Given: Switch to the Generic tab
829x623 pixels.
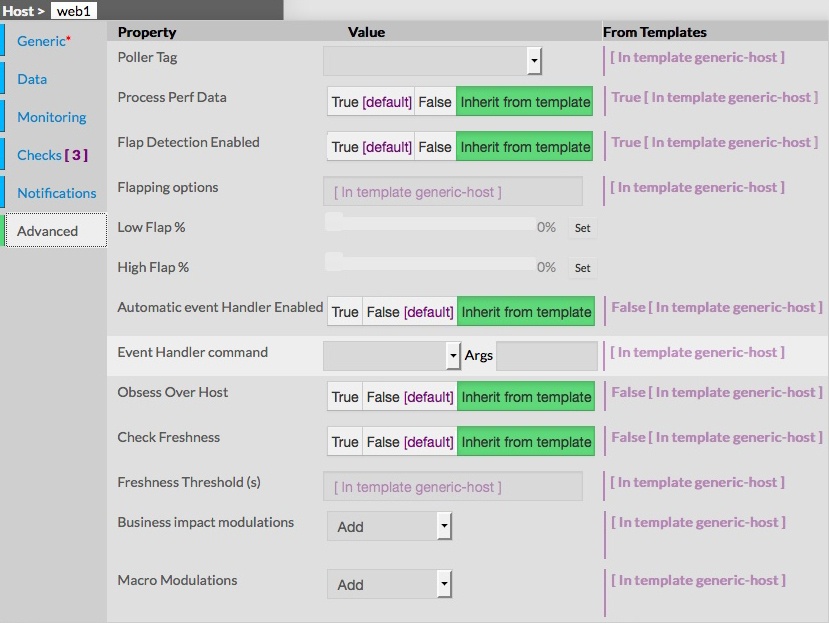Looking at the screenshot, I should pyautogui.click(x=43, y=41).
